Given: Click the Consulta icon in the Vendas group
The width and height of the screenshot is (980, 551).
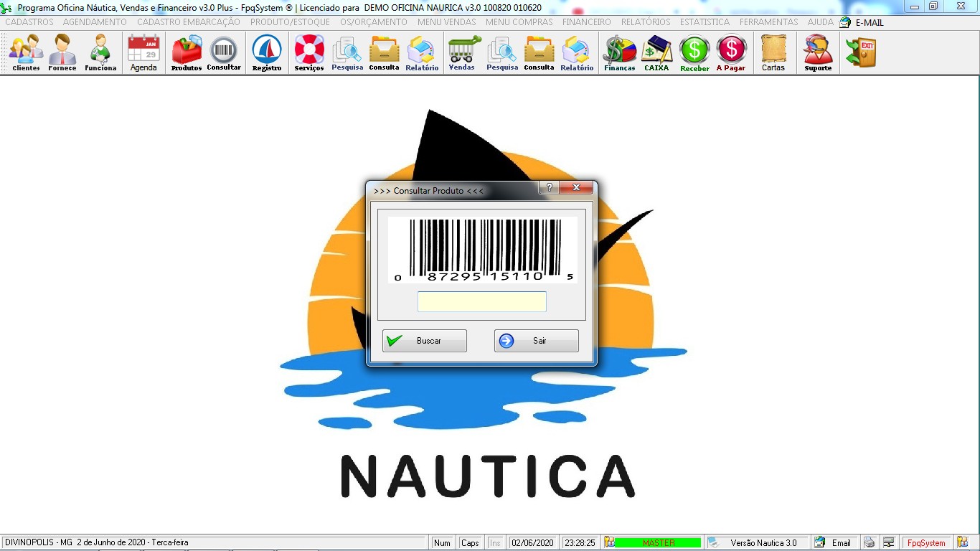Looking at the screenshot, I should click(x=539, y=53).
